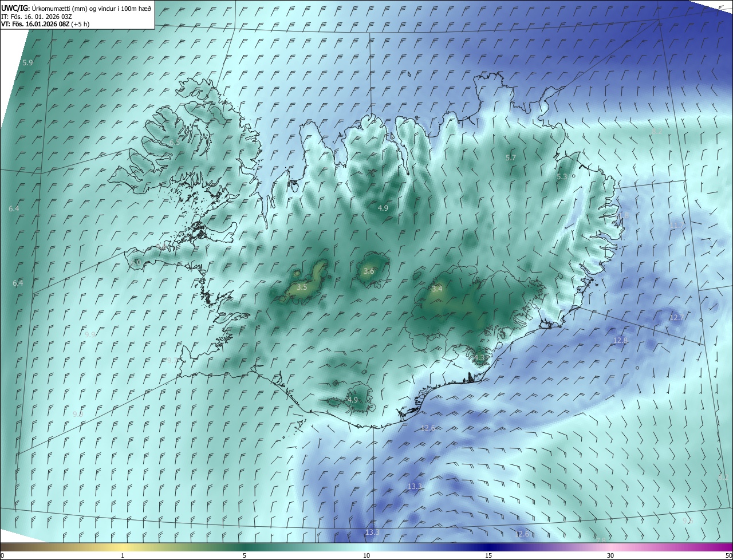Click the 5 tick on the color scale
The width and height of the screenshot is (733, 560).
pos(245,555)
